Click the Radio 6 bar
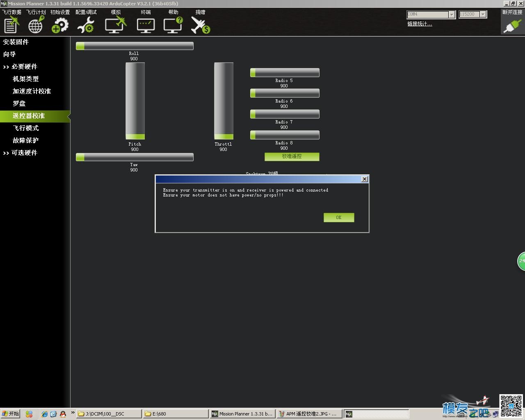The width and height of the screenshot is (525, 420). (x=285, y=93)
